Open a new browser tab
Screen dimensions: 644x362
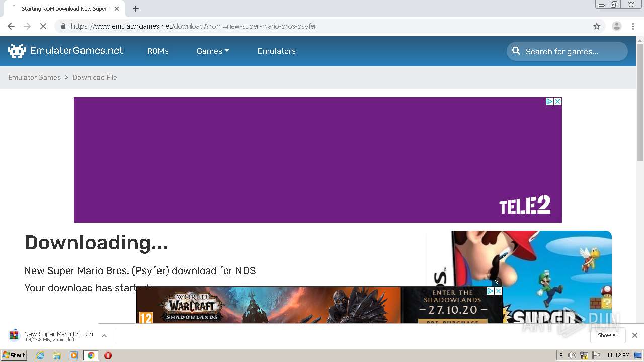(136, 9)
